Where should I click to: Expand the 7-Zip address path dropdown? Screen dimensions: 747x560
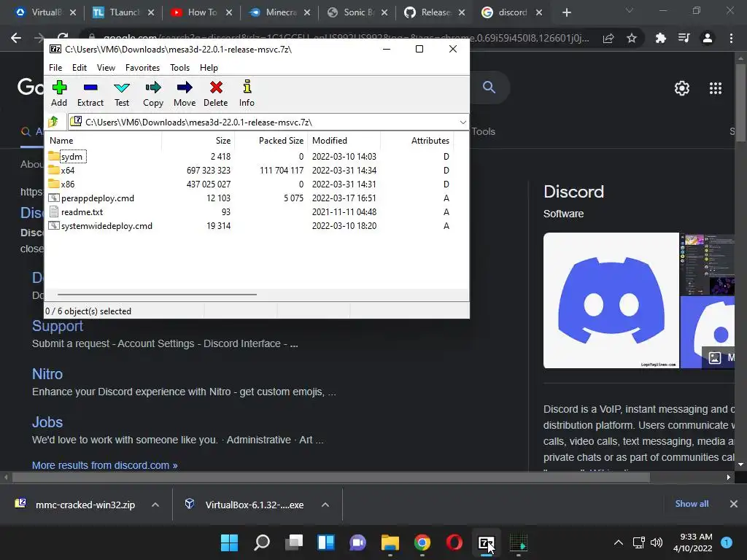coord(462,122)
